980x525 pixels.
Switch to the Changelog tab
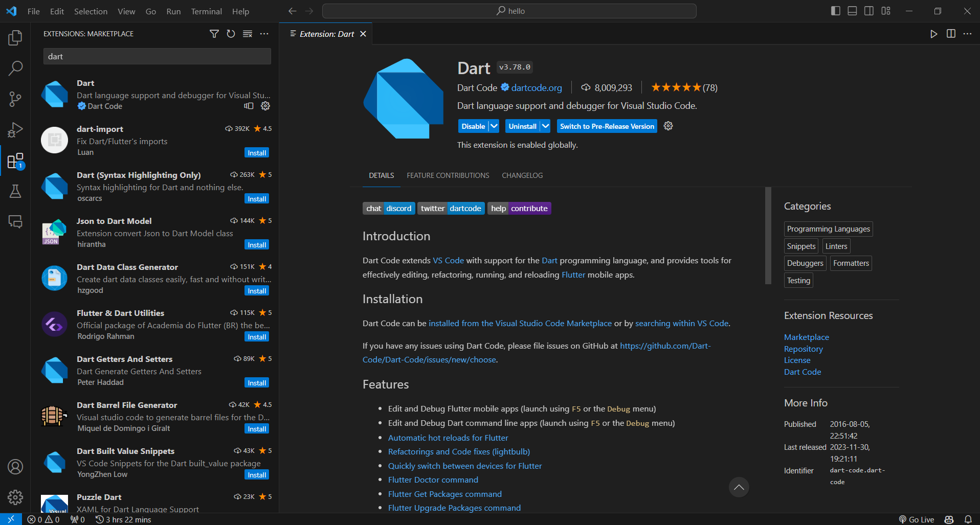point(522,175)
